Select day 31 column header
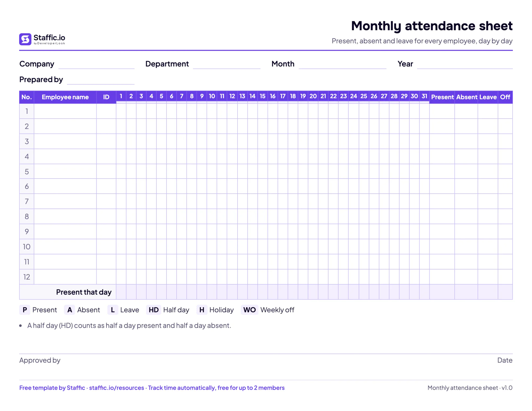 pos(424,96)
